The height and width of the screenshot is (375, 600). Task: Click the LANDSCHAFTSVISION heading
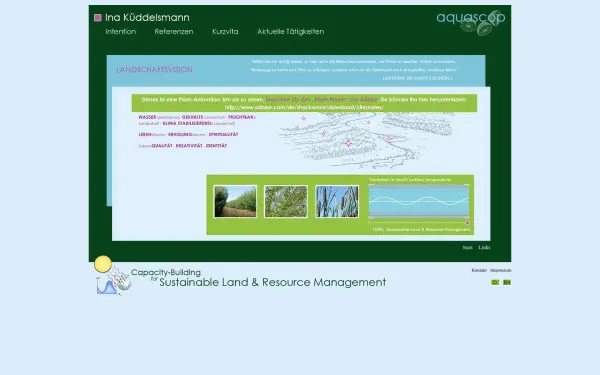pyautogui.click(x=154, y=70)
